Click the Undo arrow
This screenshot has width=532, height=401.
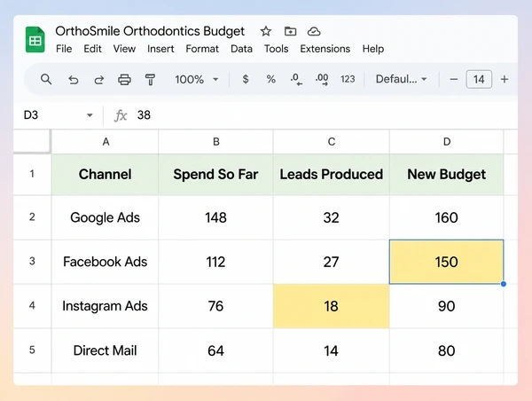[73, 80]
